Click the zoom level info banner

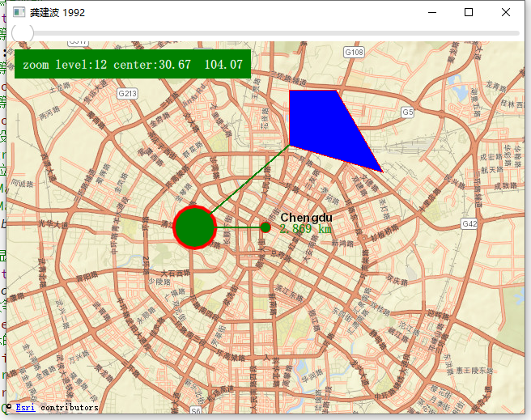(133, 64)
